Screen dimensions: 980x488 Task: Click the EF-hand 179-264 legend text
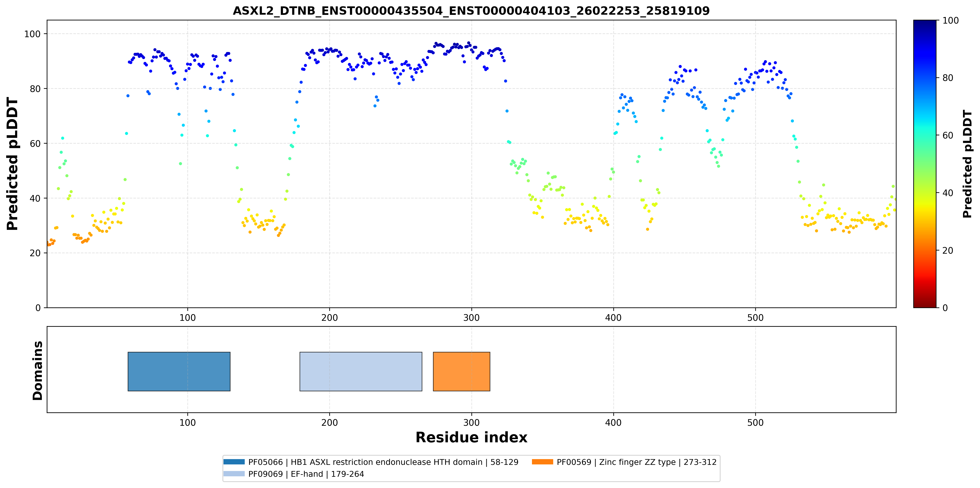[306, 474]
